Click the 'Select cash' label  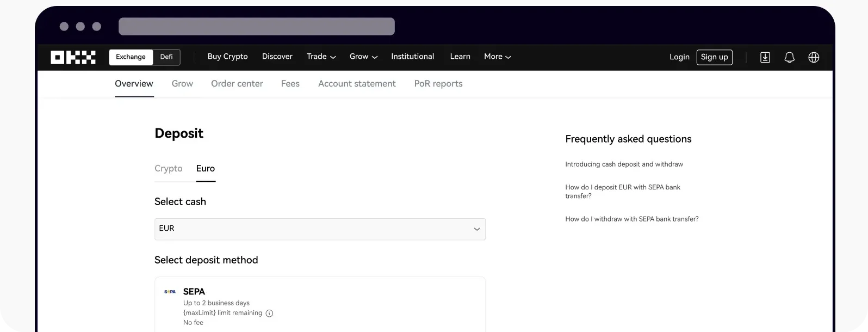(180, 202)
